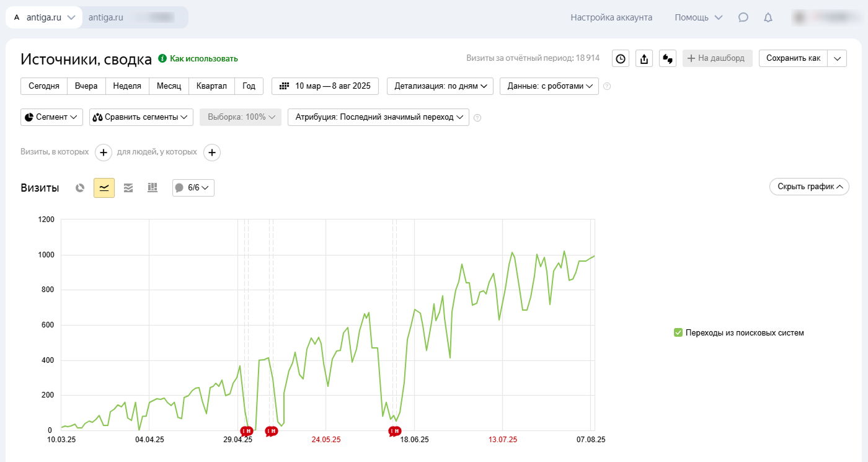Select the line chart view icon
The height and width of the screenshot is (462, 868).
tap(104, 188)
